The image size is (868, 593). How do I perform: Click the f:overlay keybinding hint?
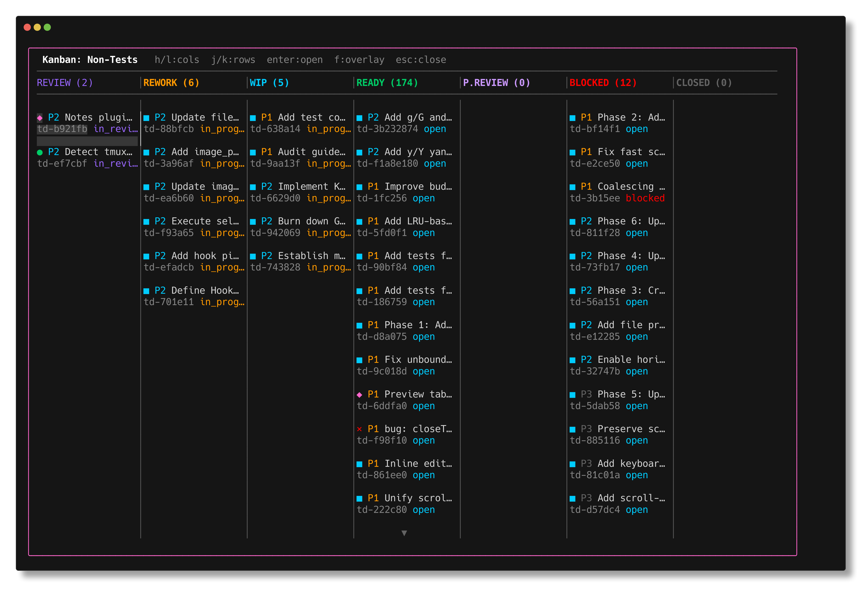pos(359,60)
